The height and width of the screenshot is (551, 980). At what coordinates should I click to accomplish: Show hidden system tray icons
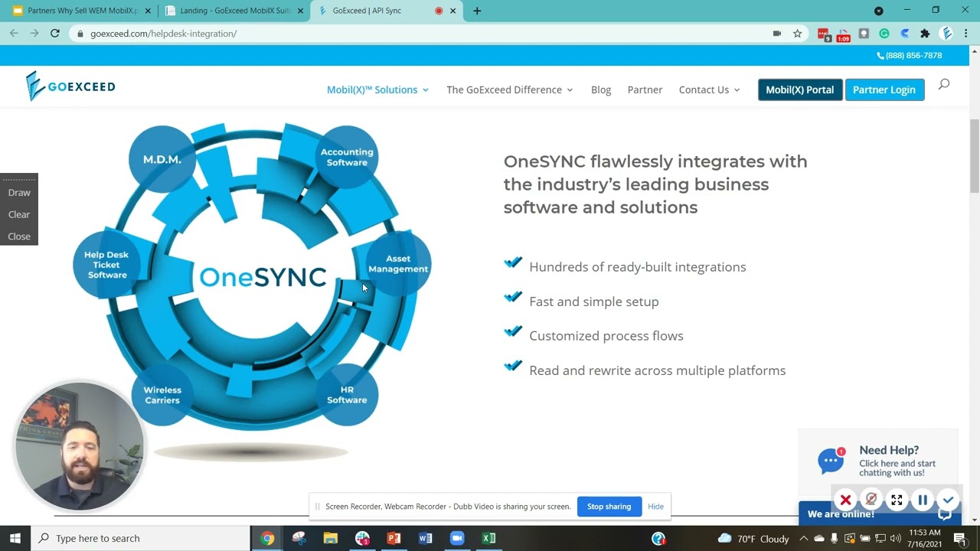click(803, 539)
